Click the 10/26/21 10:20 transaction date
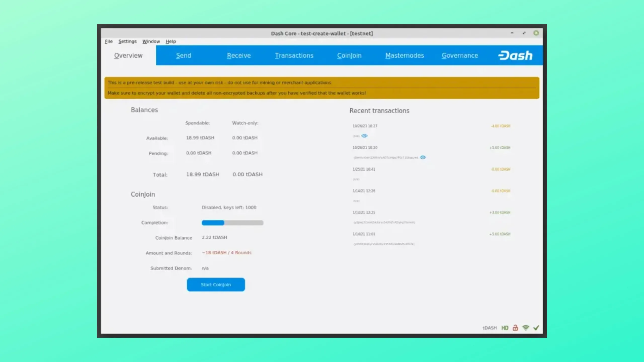 click(x=365, y=148)
